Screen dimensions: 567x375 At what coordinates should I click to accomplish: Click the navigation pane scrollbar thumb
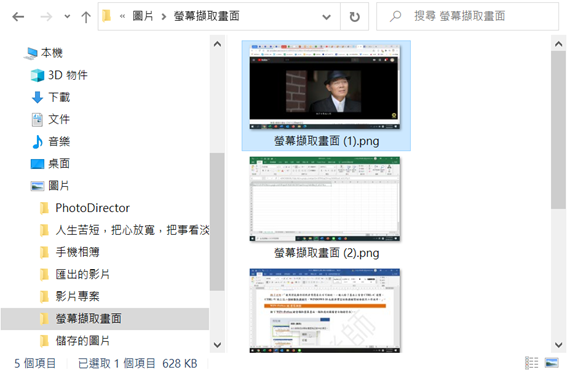(217, 221)
